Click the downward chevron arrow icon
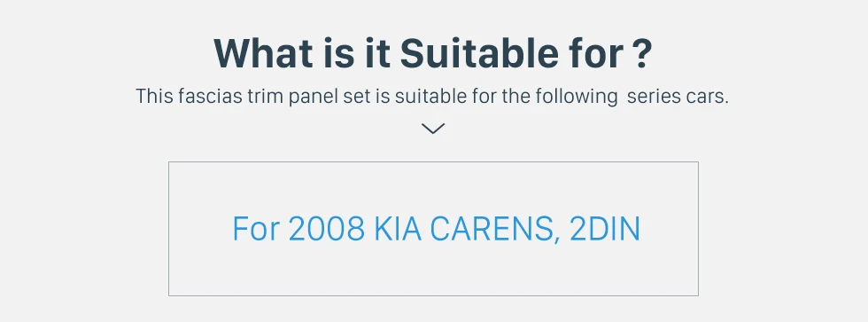Viewport: 868px width, 322px height. point(433,129)
